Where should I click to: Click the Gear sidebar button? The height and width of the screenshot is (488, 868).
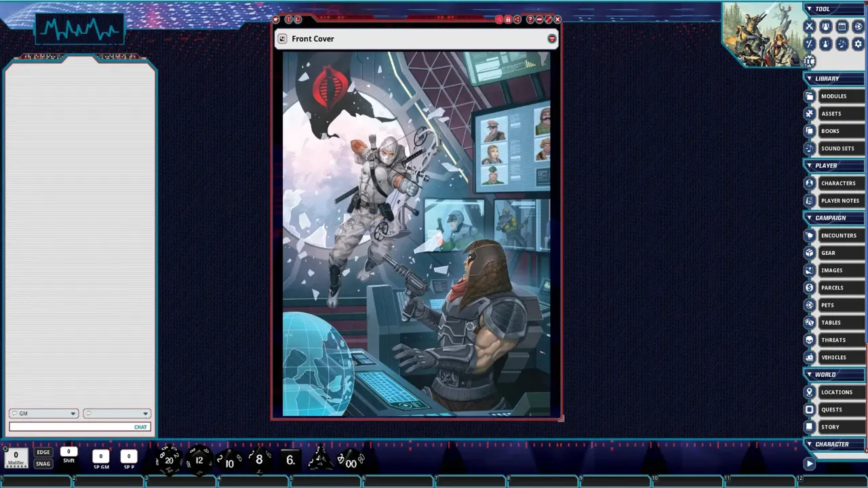coord(840,253)
